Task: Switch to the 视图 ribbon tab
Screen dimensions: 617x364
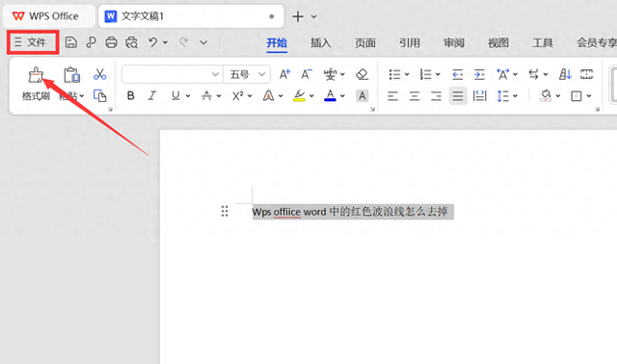Action: [498, 42]
